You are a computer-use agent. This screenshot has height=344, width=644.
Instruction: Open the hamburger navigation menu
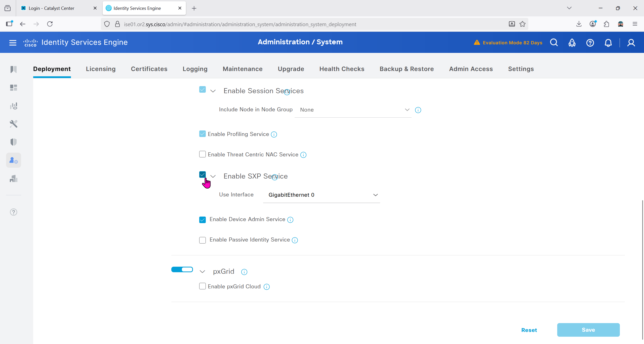click(x=13, y=43)
